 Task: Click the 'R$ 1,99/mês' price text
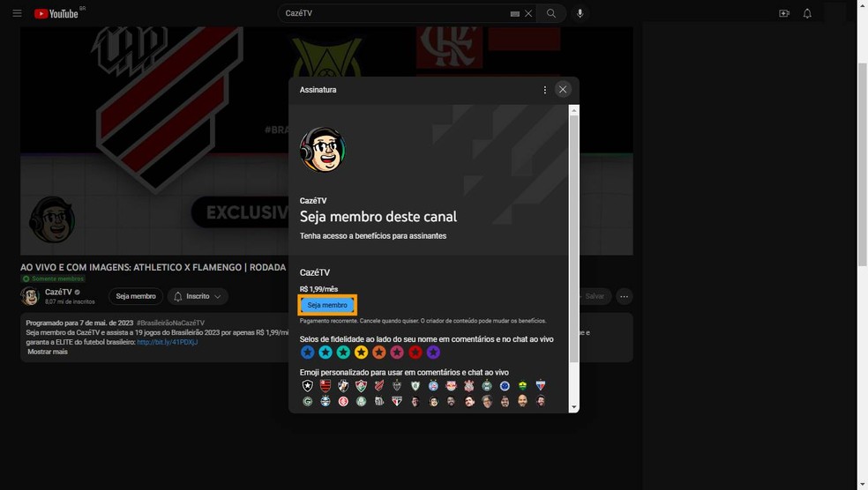point(318,289)
